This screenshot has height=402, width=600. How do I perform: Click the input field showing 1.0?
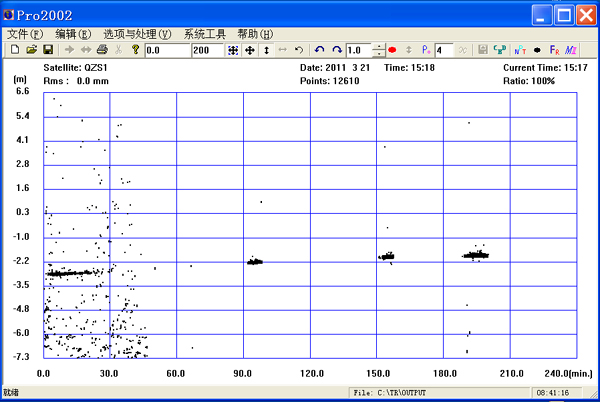pos(359,50)
